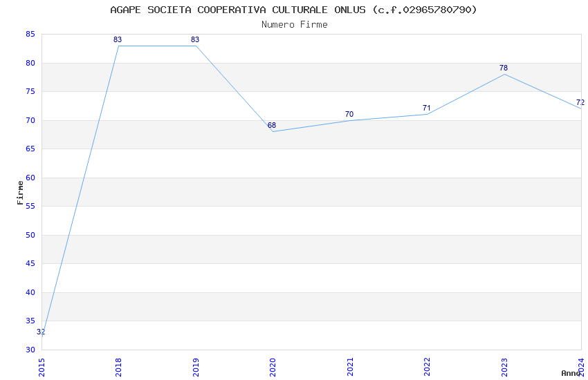The image size is (588, 380).
Task: Click the y-axis tick label 65
Action: pos(30,149)
